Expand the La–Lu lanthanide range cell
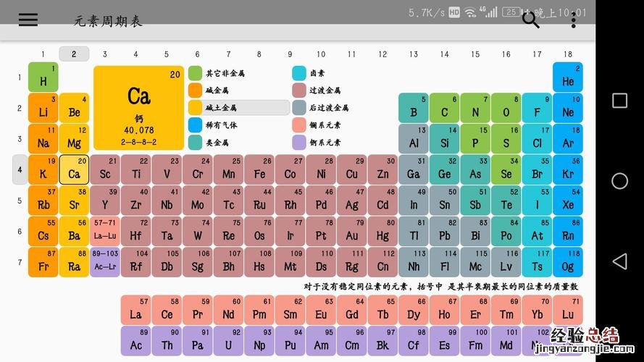Image resolution: width=644 pixels, height=362 pixels. coord(105,232)
